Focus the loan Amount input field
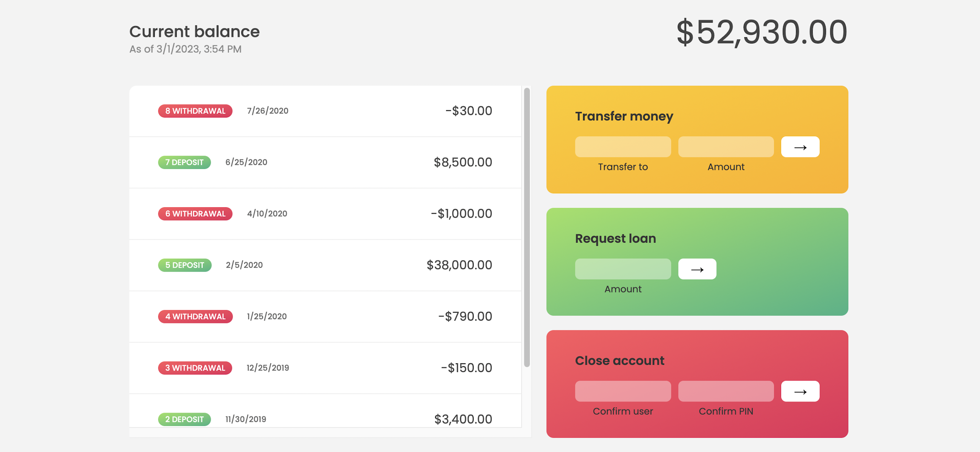This screenshot has height=452, width=980. 622,269
